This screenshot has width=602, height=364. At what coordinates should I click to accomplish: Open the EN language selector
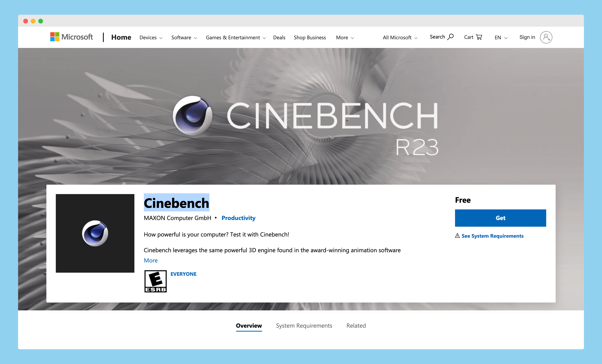click(500, 37)
